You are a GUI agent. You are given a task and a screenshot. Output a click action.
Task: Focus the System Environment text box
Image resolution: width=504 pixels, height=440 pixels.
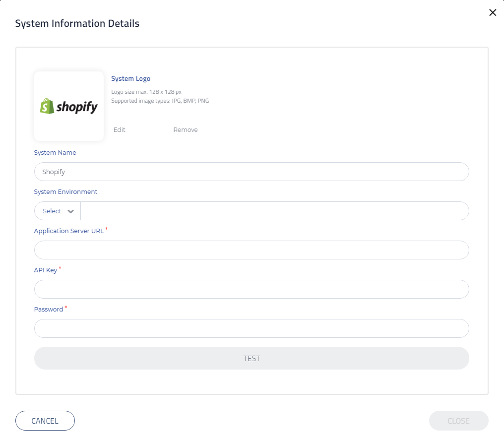point(274,211)
